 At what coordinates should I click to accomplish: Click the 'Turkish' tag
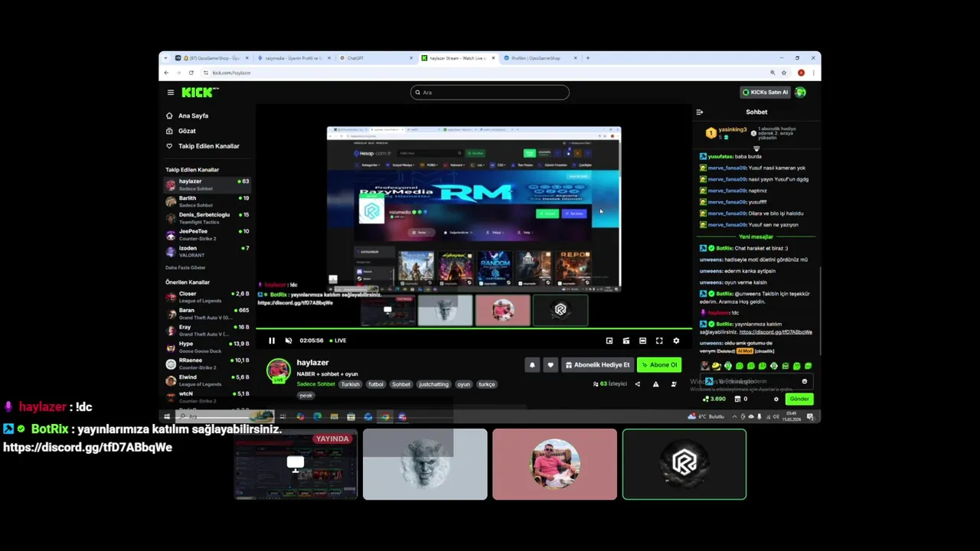pos(350,384)
